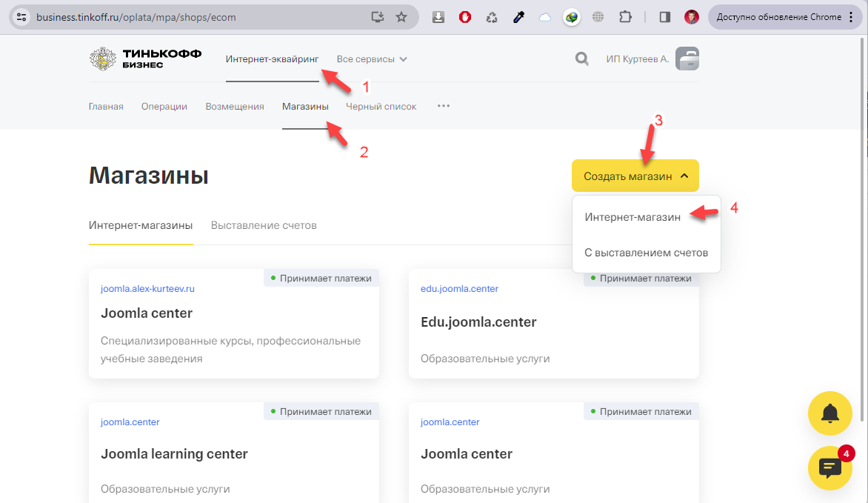Viewport: 868px width, 503px height.
Task: Click the cloud extension icon
Action: (x=544, y=17)
